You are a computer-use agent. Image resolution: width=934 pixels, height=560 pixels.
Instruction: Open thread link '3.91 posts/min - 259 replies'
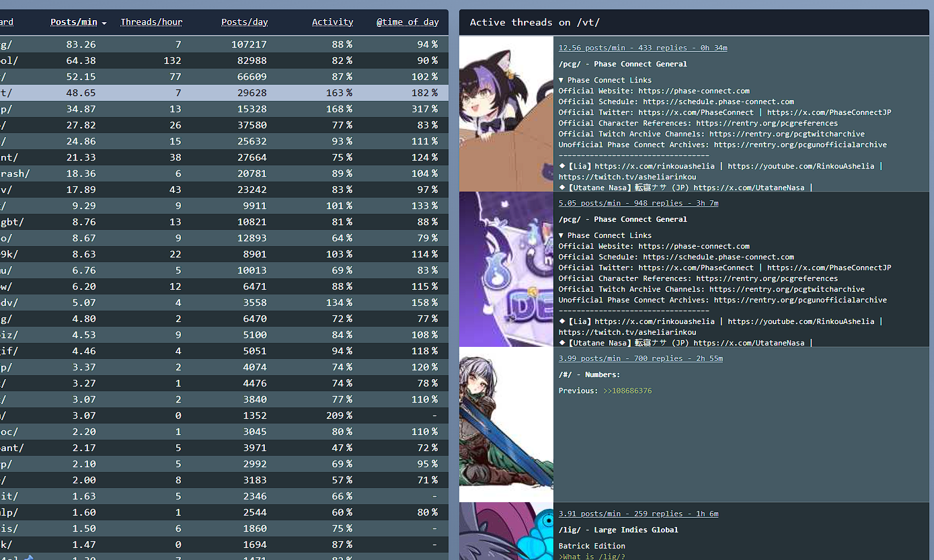click(638, 514)
